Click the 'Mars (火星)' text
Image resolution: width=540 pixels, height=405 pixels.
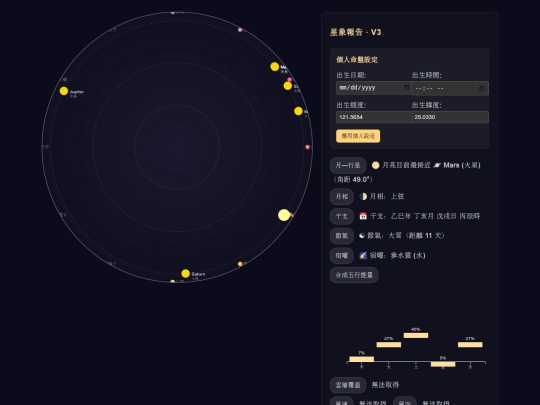point(462,165)
